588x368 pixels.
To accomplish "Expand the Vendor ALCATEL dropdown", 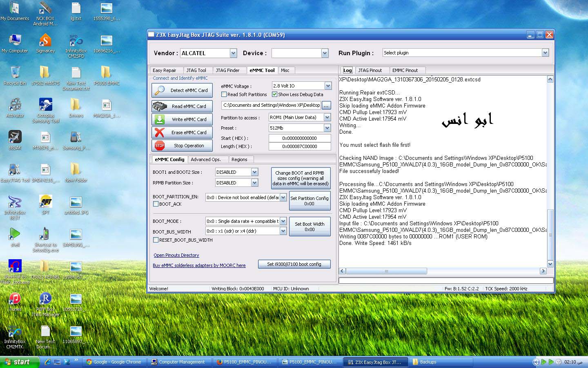I will 233,53.
